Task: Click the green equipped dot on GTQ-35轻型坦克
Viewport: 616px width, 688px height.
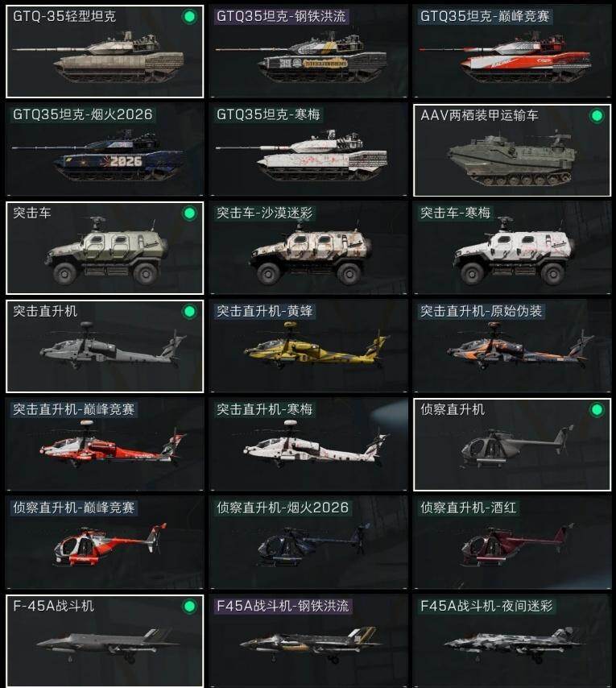Action: tap(189, 17)
